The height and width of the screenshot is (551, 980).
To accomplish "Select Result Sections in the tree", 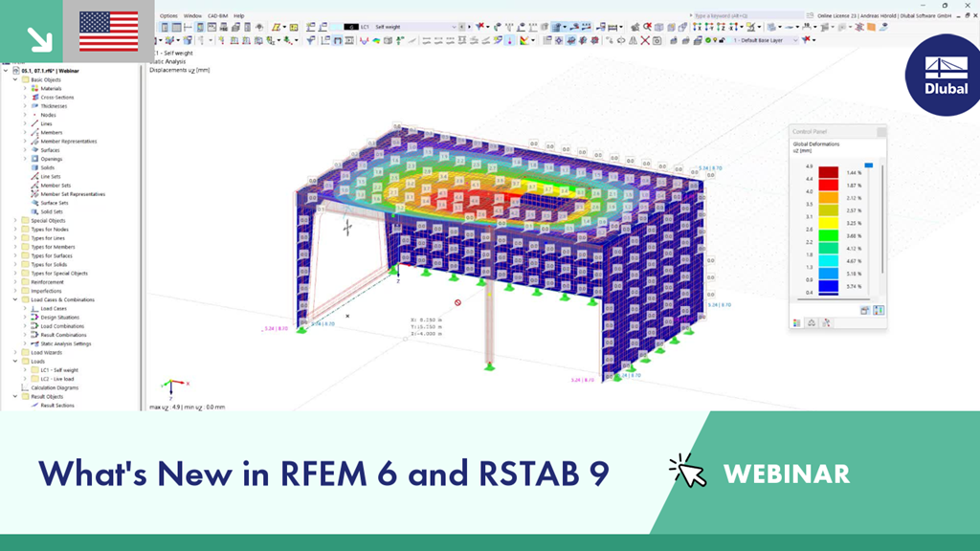I will click(56, 406).
